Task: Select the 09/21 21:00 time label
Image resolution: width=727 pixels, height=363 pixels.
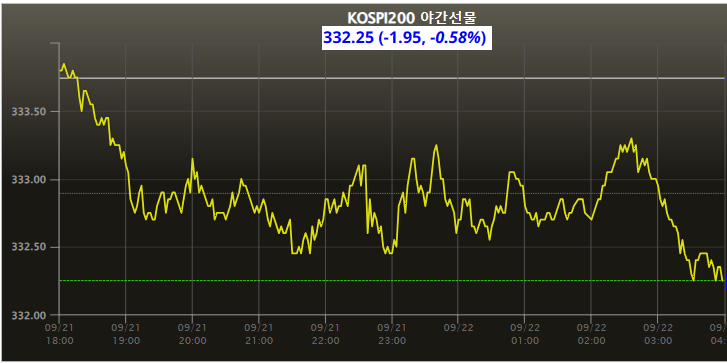Action: pos(259,334)
